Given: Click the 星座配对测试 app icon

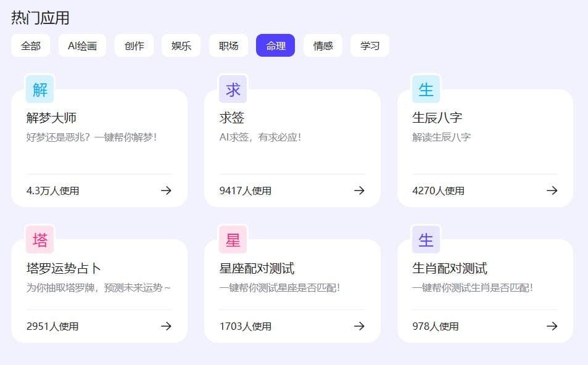Looking at the screenshot, I should click(x=232, y=240).
